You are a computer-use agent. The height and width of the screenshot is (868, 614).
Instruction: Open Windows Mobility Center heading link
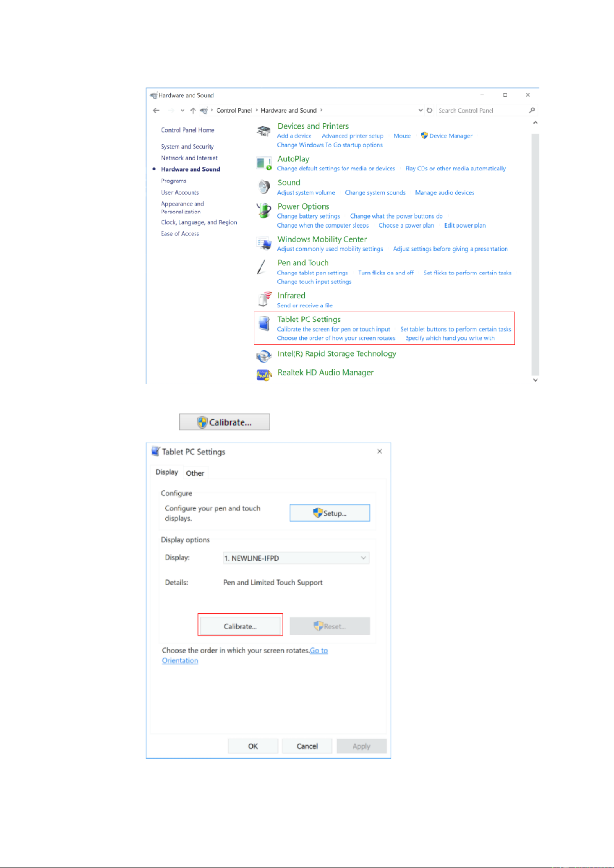(x=322, y=239)
